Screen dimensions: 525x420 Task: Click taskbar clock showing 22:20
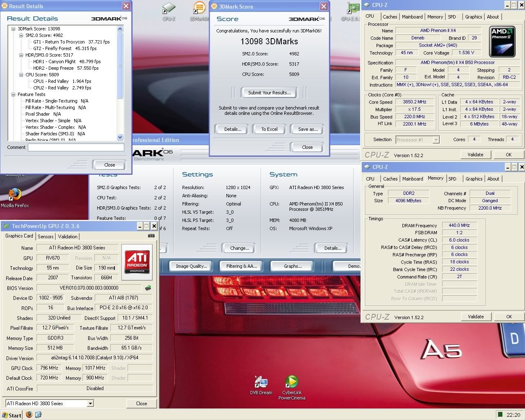tap(513, 415)
